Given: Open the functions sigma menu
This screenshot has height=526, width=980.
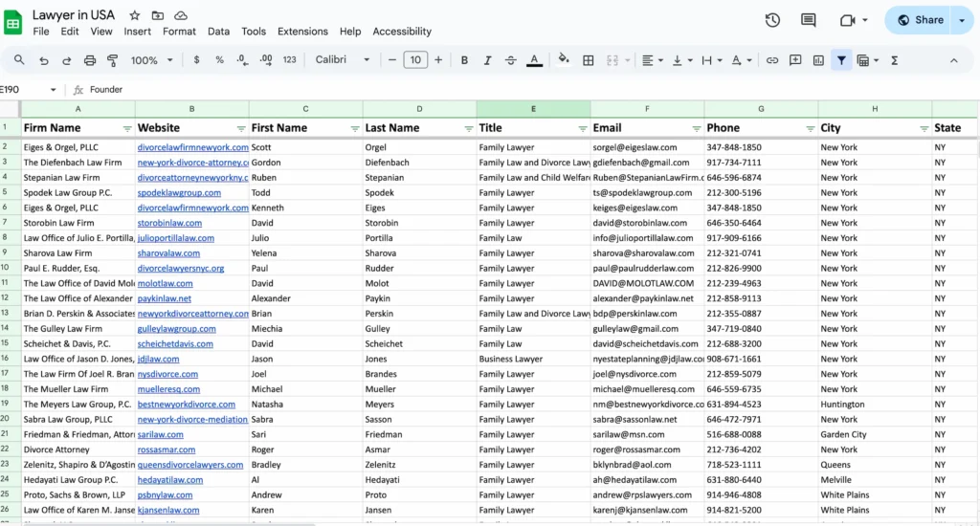Looking at the screenshot, I should [895, 60].
